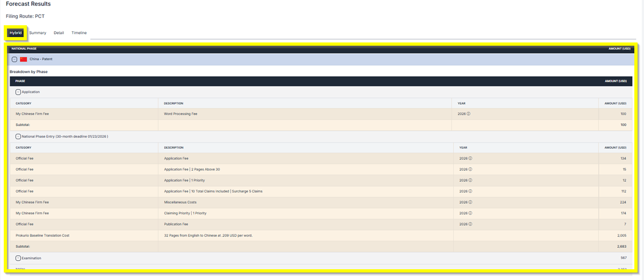Screen dimensions: 644x280
Task: Toggle the Examination phase expander
Action: pyautogui.click(x=18, y=258)
